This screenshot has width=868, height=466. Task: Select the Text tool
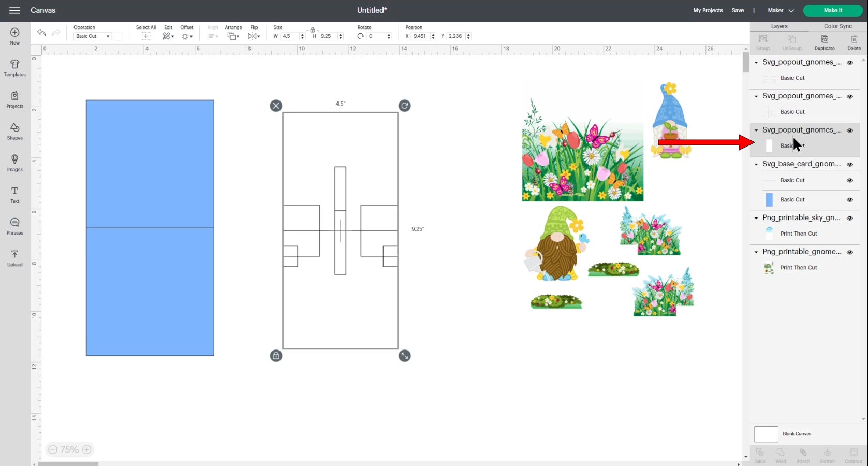pos(14,194)
